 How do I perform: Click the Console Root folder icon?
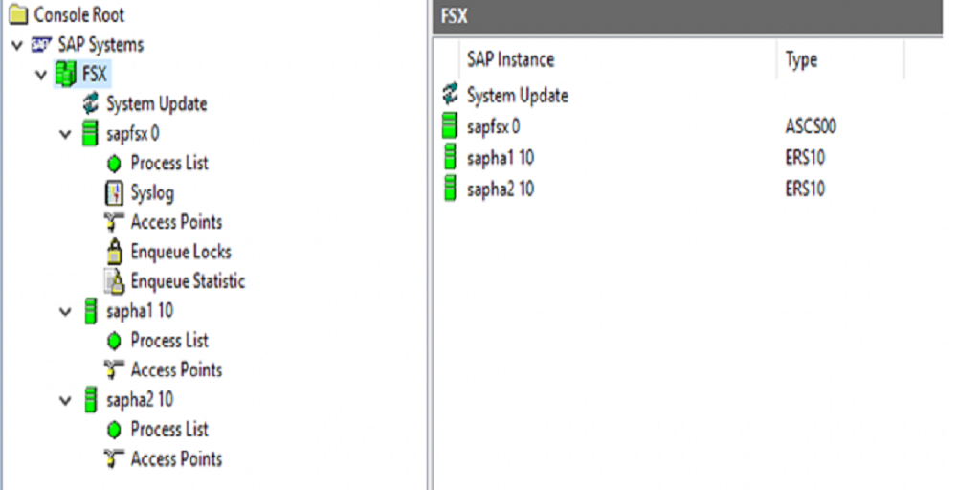point(18,14)
